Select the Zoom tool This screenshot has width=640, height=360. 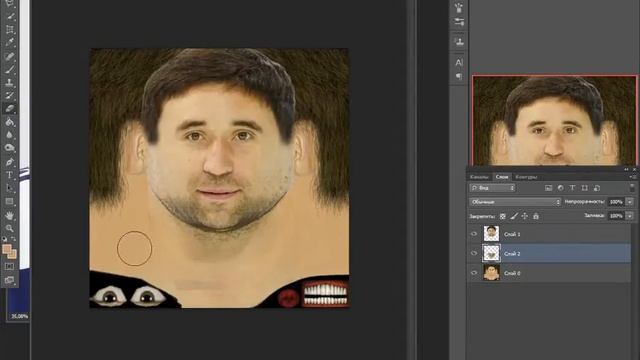tap(10, 228)
